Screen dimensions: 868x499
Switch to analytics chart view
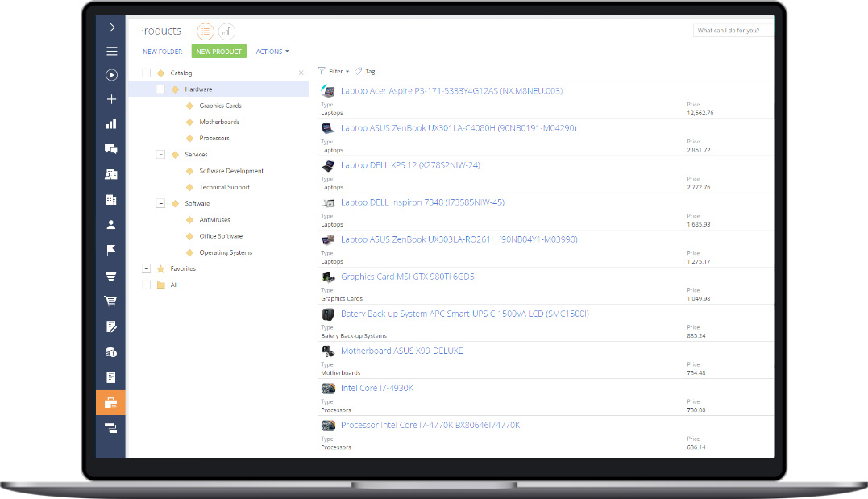click(x=226, y=31)
